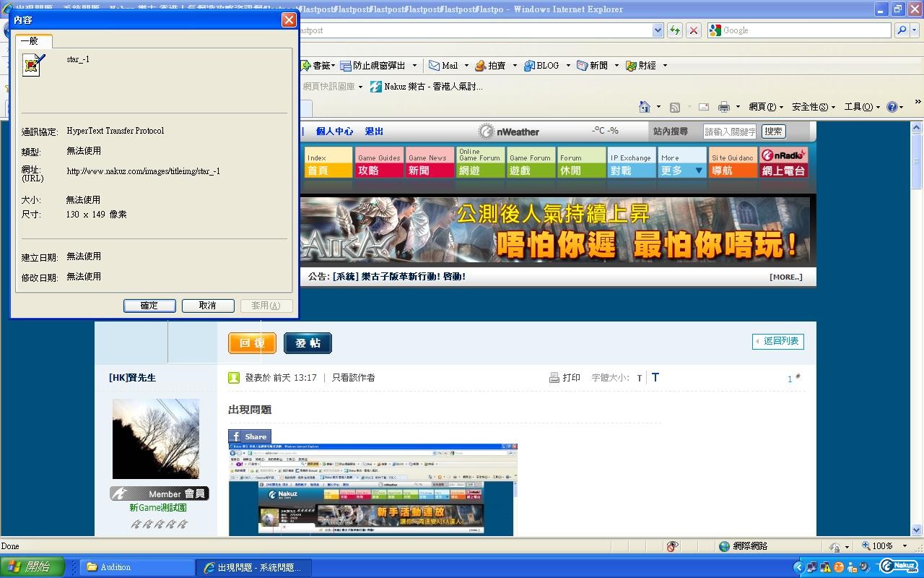Click the green post status icon beside 發表於
This screenshot has width=924, height=578.
[x=234, y=377]
